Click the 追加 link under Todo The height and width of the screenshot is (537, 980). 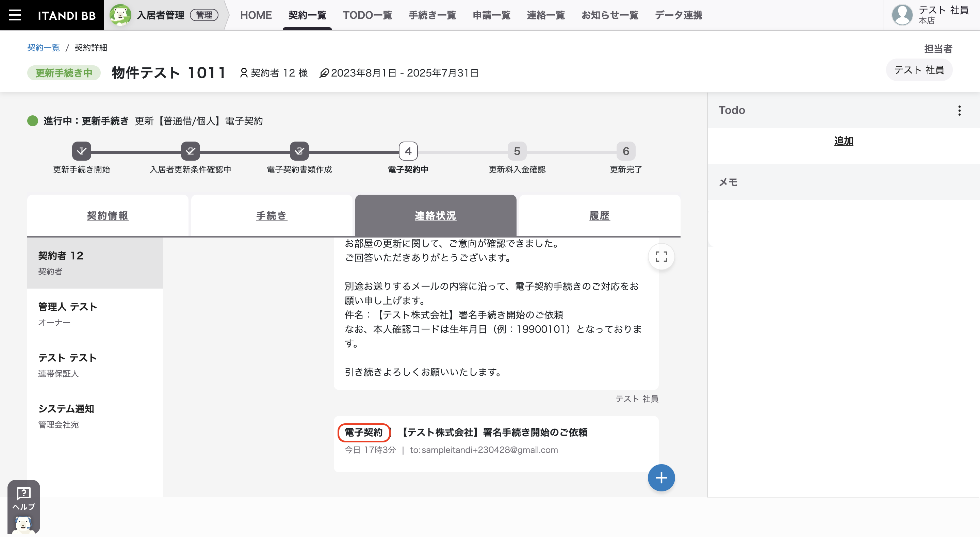[x=844, y=141]
